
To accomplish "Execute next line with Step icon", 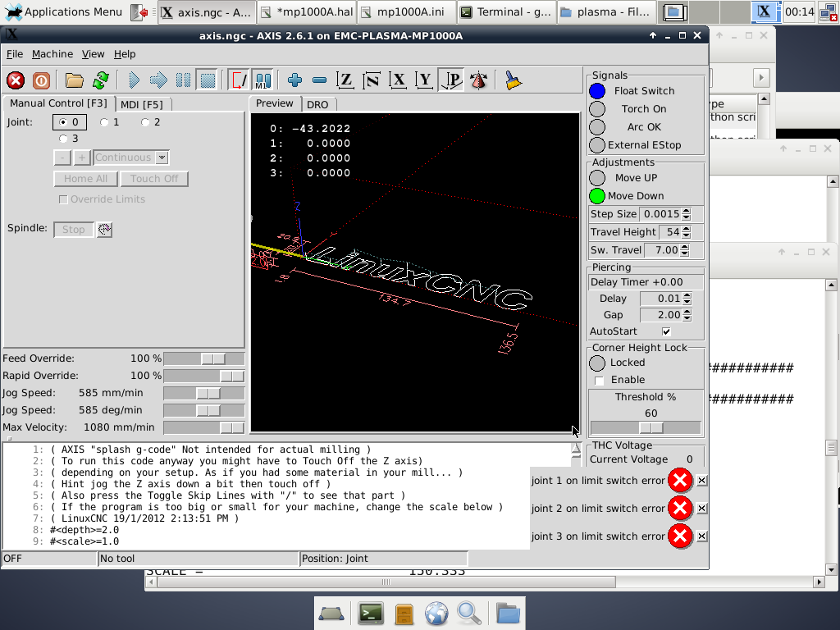I will pyautogui.click(x=158, y=81).
